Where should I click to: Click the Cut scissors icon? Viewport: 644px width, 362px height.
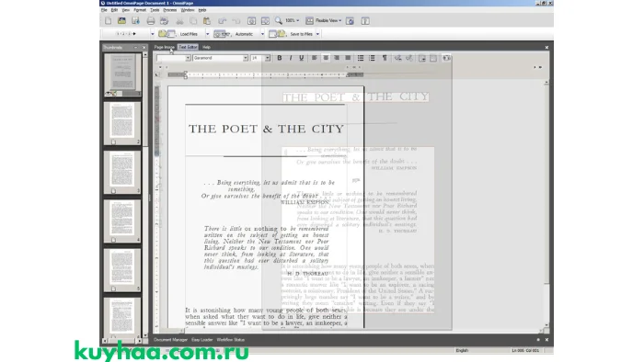coord(179,20)
